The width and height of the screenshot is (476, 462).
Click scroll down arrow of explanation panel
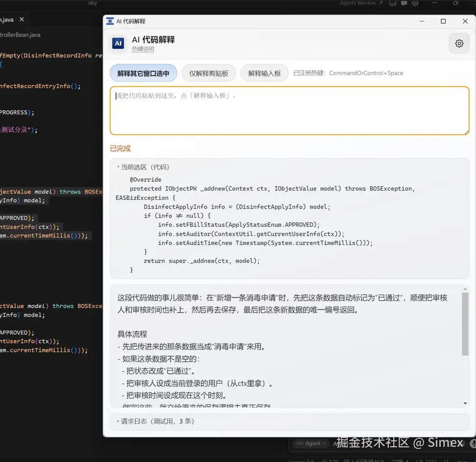tap(465, 403)
